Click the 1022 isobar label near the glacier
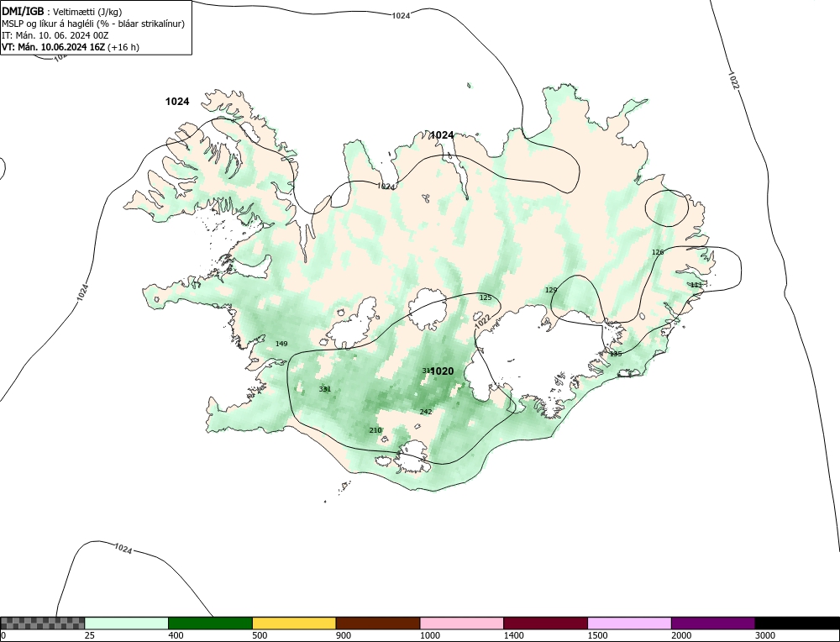The width and height of the screenshot is (840, 642). click(x=482, y=321)
